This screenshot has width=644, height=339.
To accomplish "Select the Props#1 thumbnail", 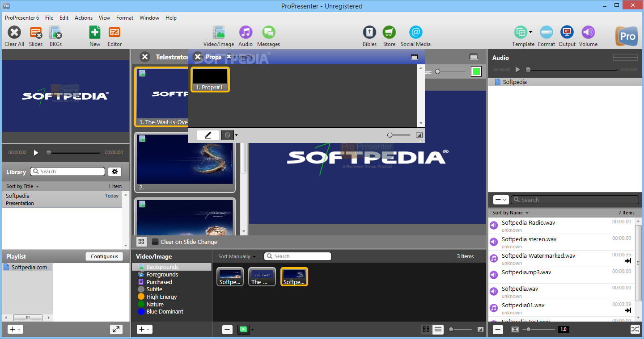I will click(x=210, y=80).
